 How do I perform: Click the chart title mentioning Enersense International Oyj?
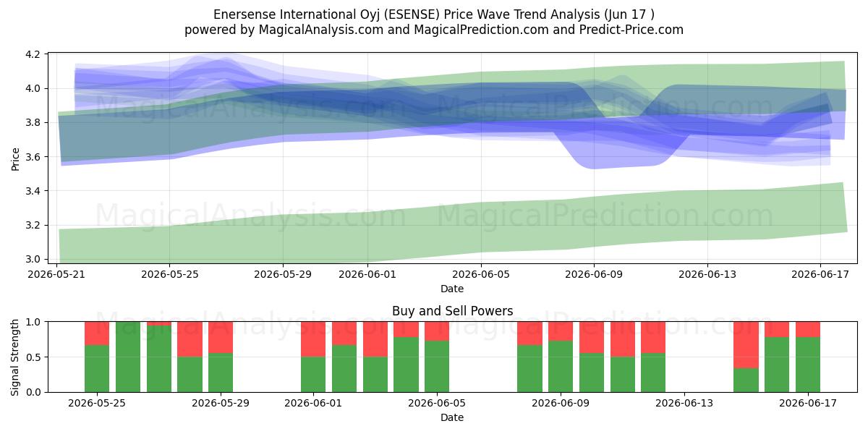(434, 14)
